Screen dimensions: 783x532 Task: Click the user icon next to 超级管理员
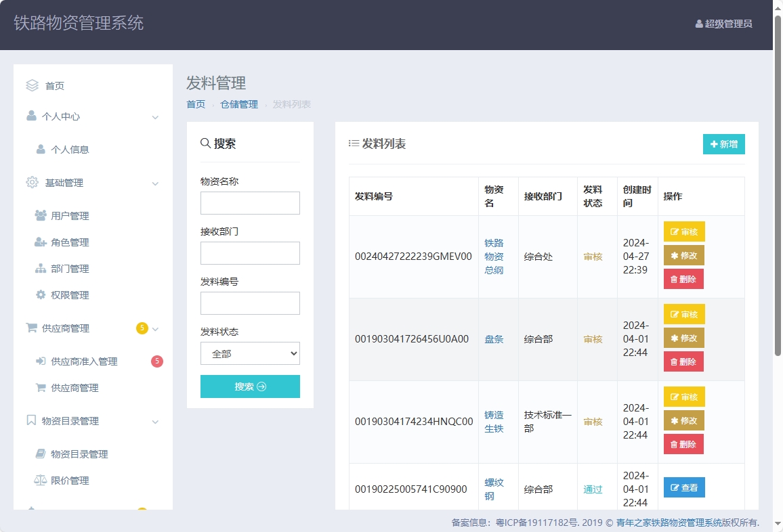pos(698,24)
